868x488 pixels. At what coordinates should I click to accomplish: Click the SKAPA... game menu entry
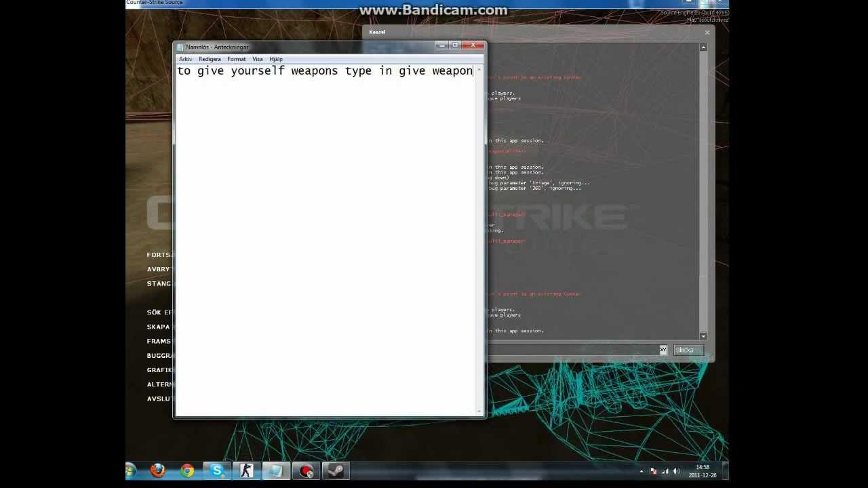pos(160,327)
